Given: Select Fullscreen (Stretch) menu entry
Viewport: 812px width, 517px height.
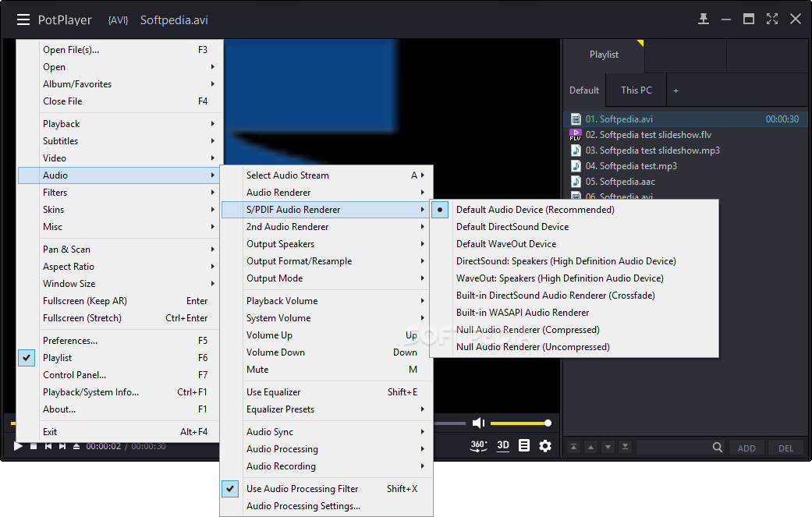Looking at the screenshot, I should [119, 318].
